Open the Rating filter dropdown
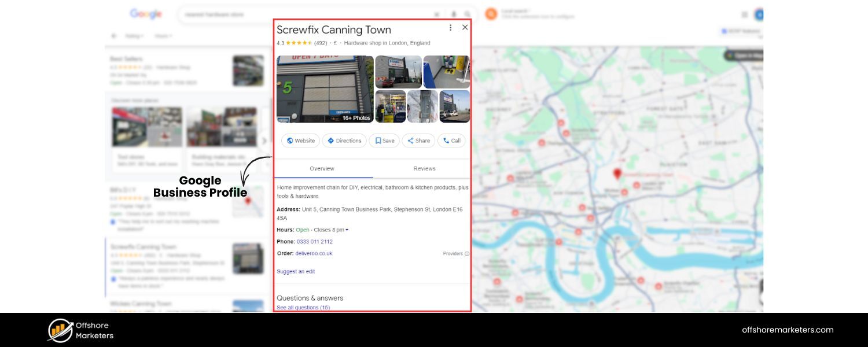Screen dimensions: 868x347 [134, 36]
